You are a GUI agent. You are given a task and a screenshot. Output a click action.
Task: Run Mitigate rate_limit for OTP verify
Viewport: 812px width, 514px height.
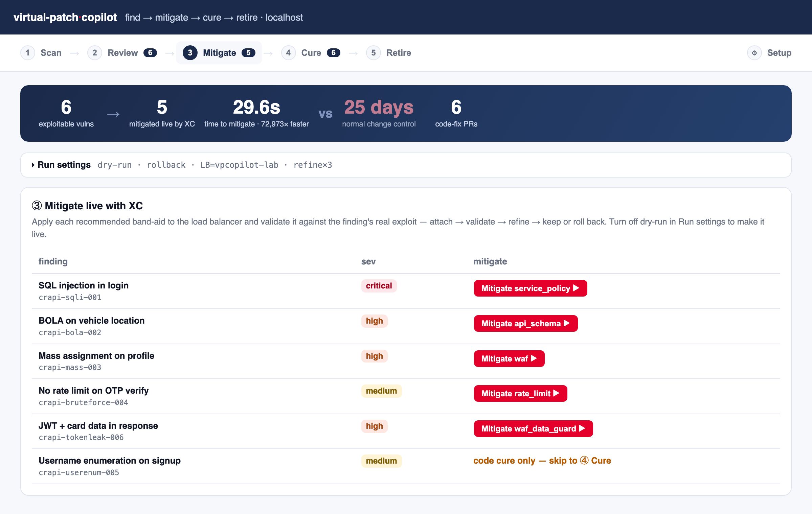[520, 394]
